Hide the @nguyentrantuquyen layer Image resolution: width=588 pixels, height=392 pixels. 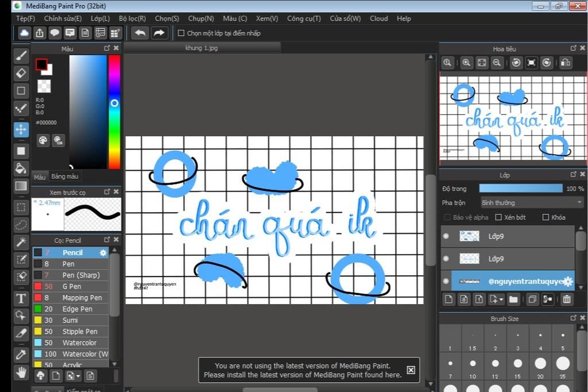(446, 281)
